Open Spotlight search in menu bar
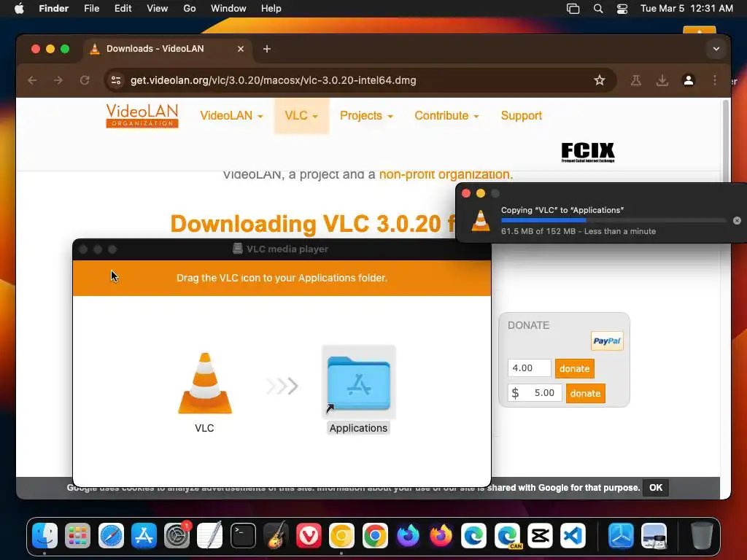The image size is (747, 560). tap(598, 9)
